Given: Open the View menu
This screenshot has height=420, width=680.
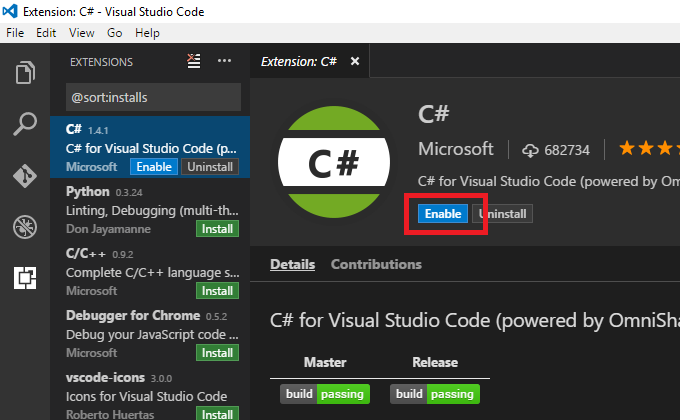Looking at the screenshot, I should [x=82, y=33].
